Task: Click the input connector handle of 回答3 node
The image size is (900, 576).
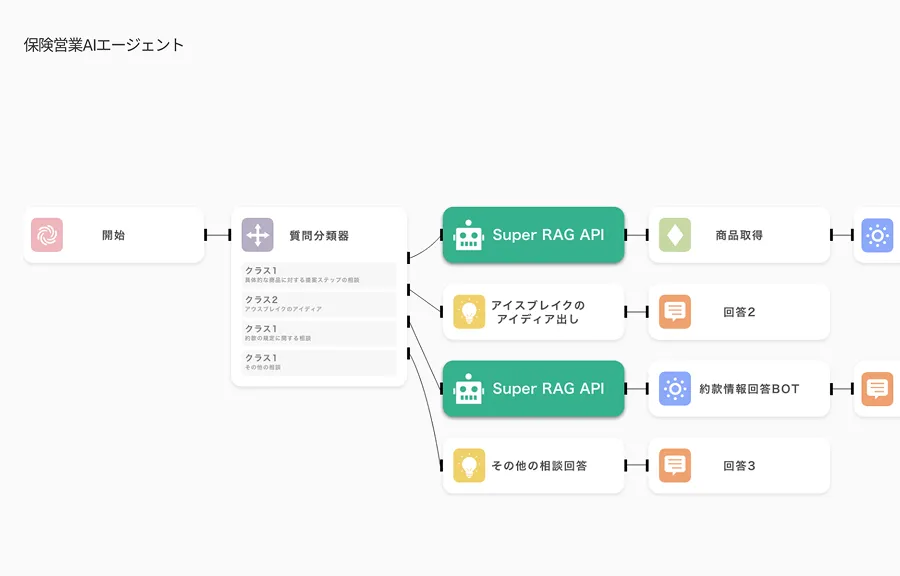Action: pyautogui.click(x=647, y=465)
